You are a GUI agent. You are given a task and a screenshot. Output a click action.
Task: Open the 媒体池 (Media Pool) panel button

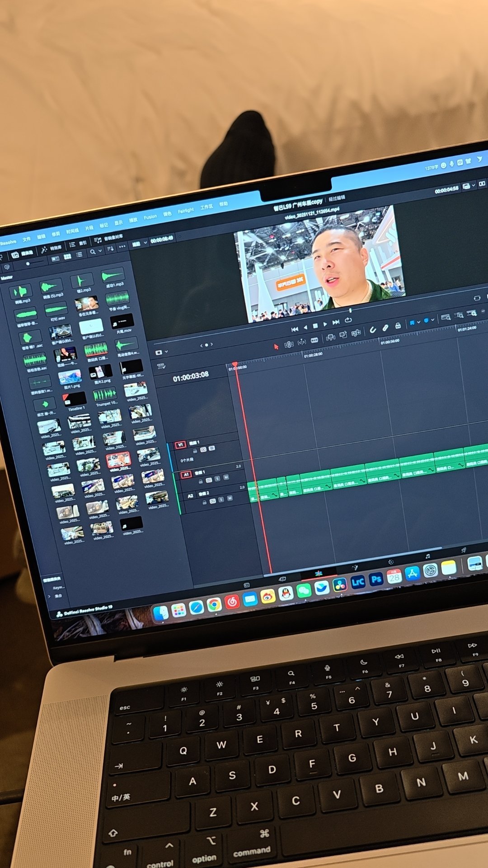[23, 254]
